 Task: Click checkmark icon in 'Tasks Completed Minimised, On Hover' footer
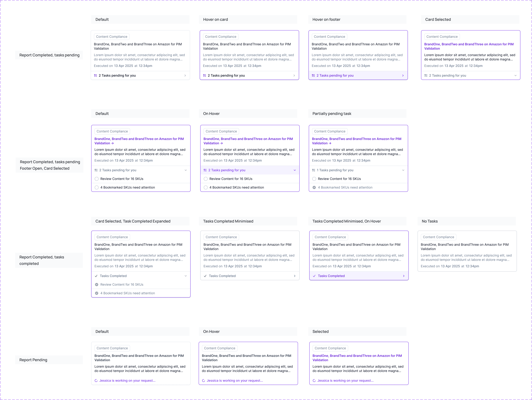point(314,276)
